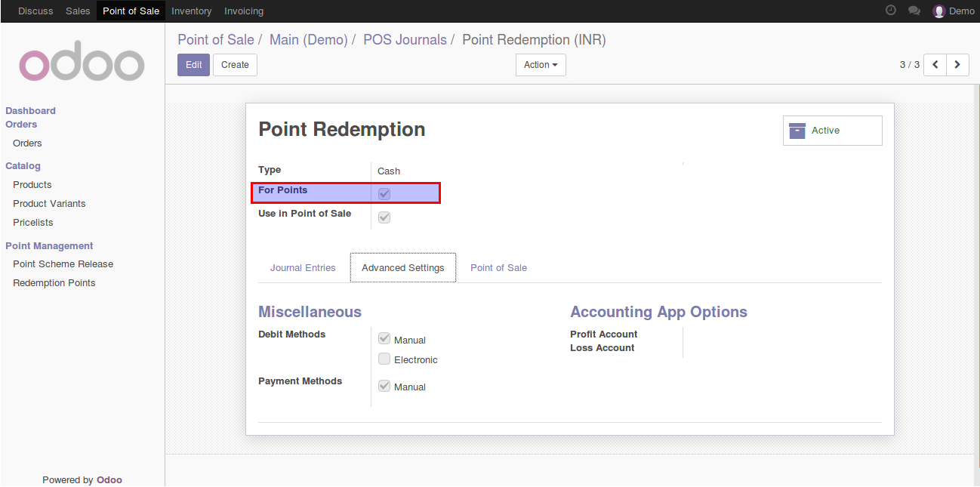Click Catalog section header
Viewport: 980px width, 487px height.
tap(23, 166)
